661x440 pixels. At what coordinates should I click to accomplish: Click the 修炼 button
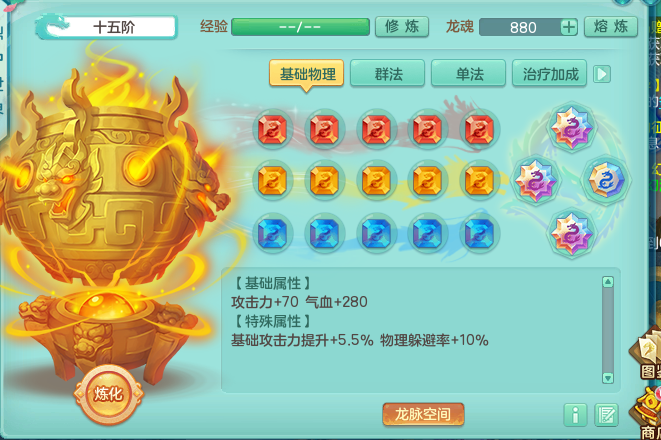pos(402,27)
